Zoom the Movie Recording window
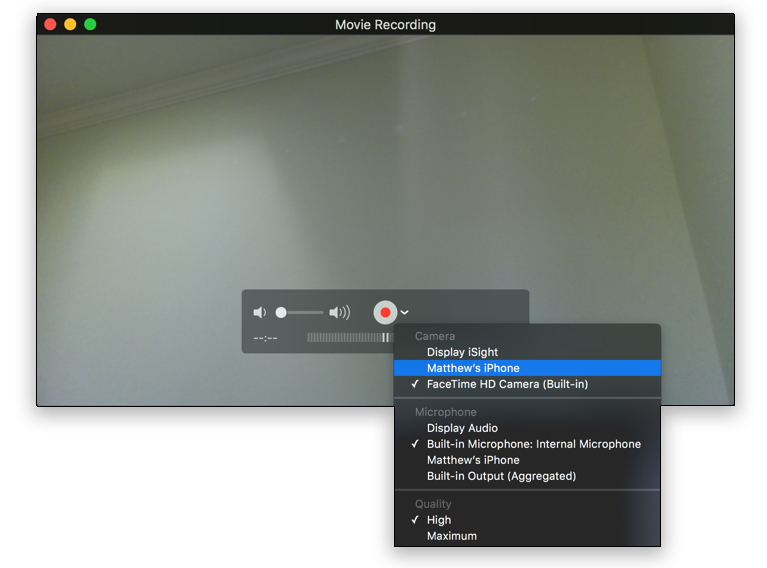Screen dimensions: 767x568 (90, 24)
